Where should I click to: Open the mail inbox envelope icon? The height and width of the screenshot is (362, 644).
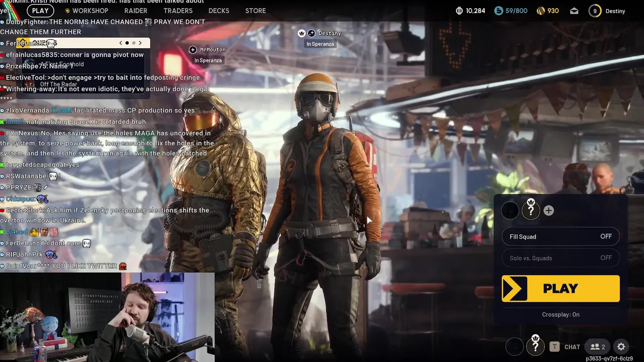pos(574,11)
